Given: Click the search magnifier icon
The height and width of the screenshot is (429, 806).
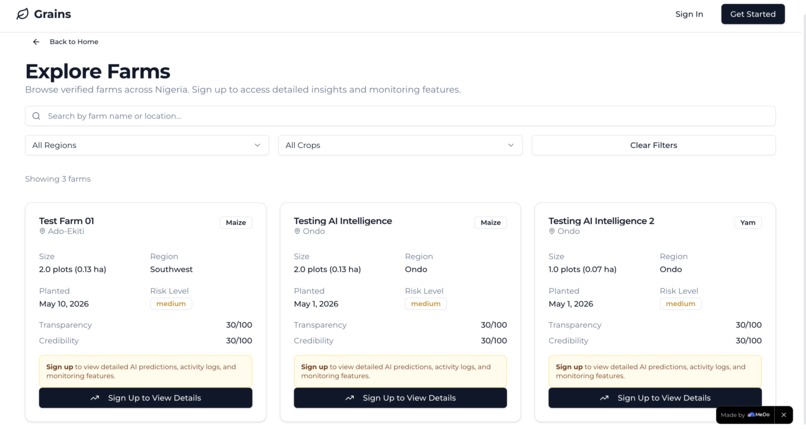Looking at the screenshot, I should 36,116.
